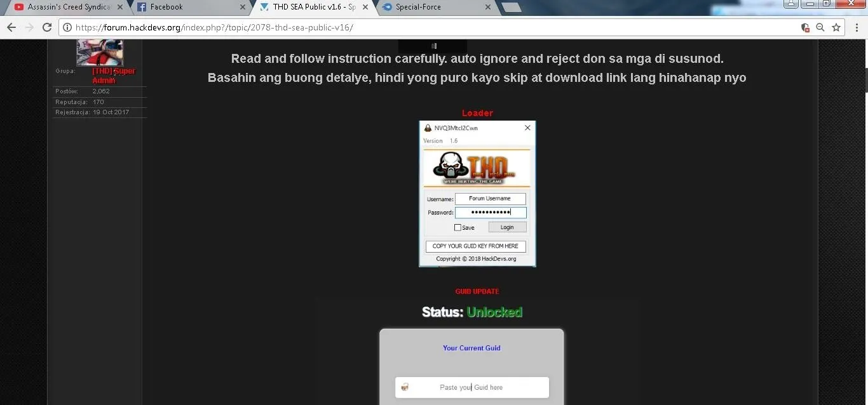Click the green Unlocked status text
The image size is (868, 405).
(x=494, y=312)
